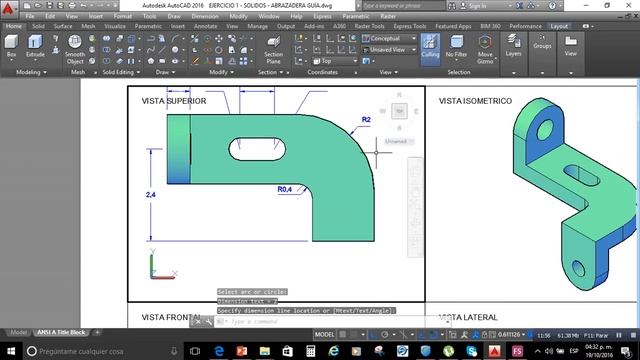
Task: Click the Save icon in quick access toolbar
Action: [x=50, y=6]
